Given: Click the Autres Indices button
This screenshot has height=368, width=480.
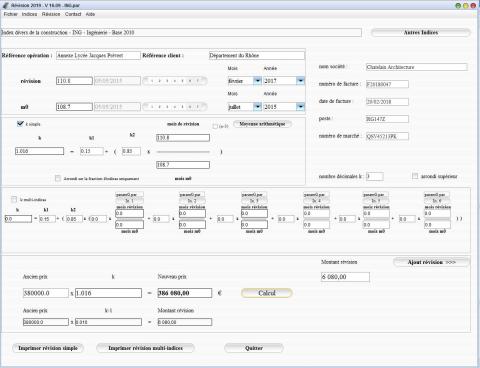Looking at the screenshot, I should pyautogui.click(x=421, y=33).
